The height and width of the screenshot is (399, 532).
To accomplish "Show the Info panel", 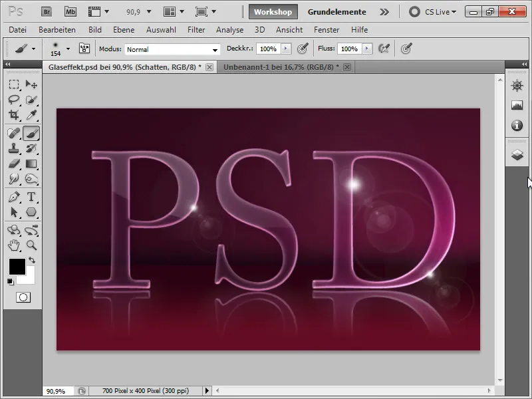I will tap(517, 126).
